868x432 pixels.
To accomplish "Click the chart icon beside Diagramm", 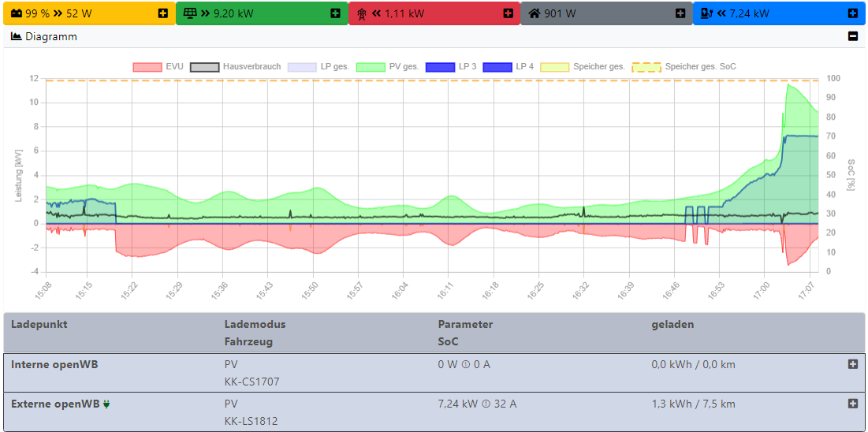I will coord(16,36).
